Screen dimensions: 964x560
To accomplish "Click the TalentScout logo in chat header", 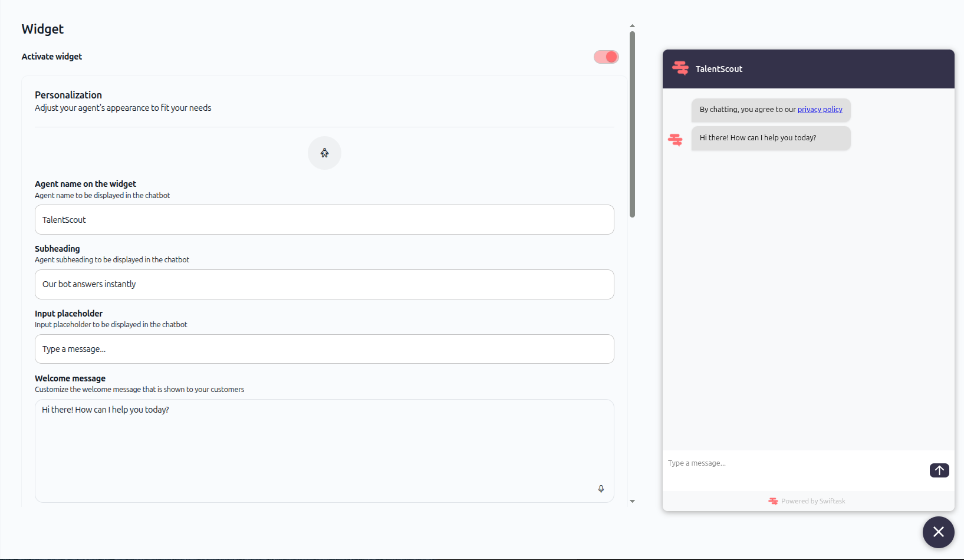I will point(680,68).
